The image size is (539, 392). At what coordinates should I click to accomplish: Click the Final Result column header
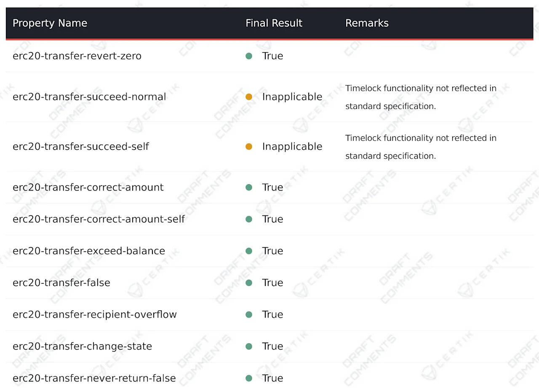(274, 23)
